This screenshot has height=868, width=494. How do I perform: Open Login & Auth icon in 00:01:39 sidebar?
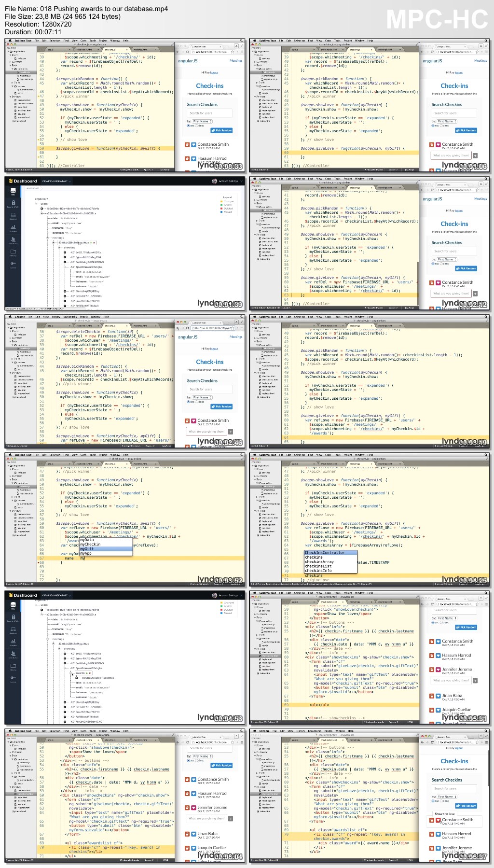[x=13, y=240]
